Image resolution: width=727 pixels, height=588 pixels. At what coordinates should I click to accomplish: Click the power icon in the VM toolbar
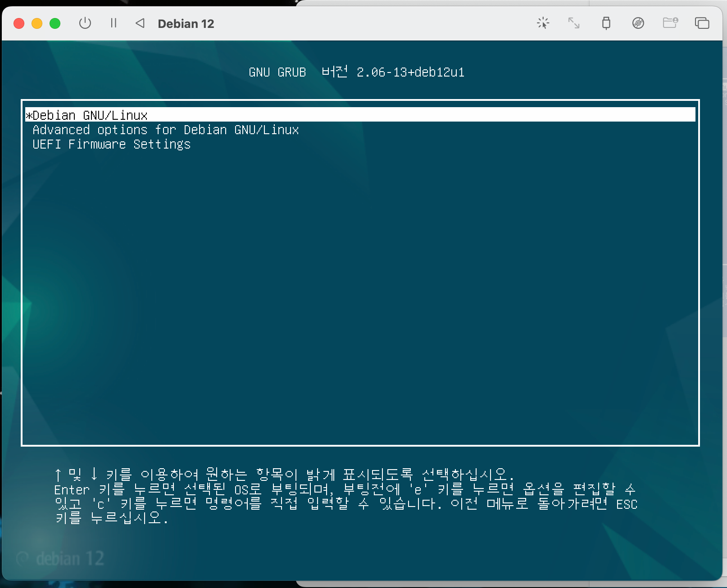pos(85,23)
